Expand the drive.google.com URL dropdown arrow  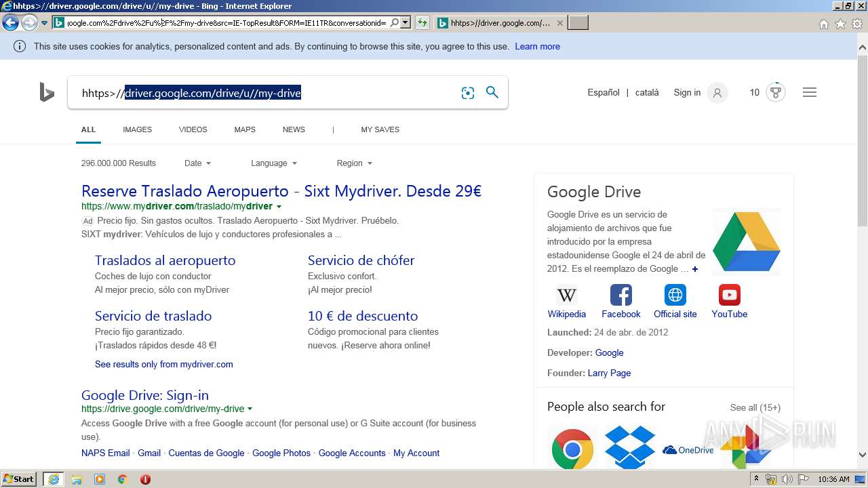pos(250,409)
